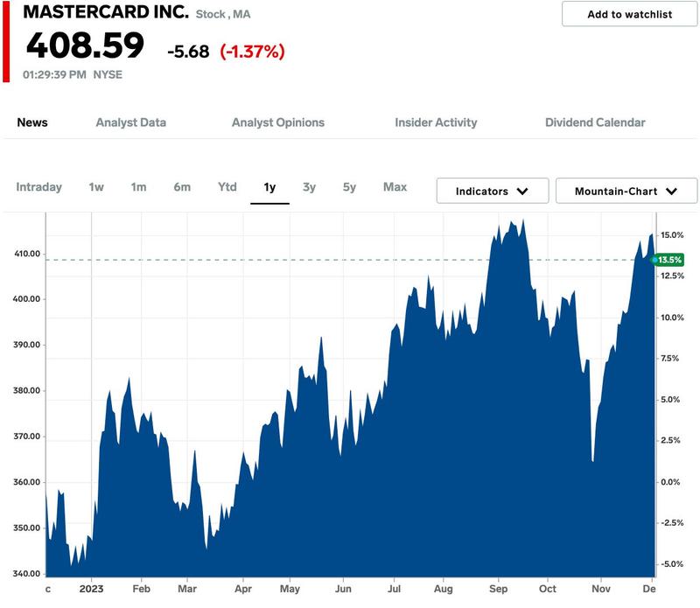
Task: Click the -5.0% percent axis label
Action: click(x=671, y=564)
